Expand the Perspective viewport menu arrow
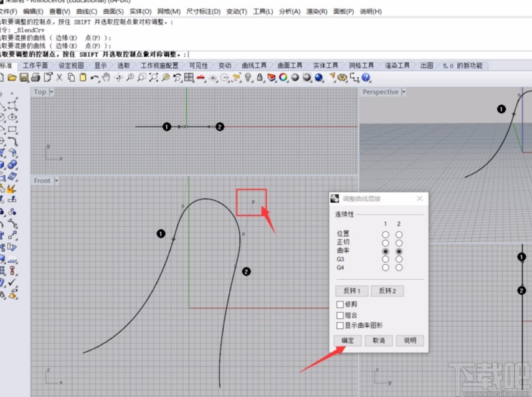 (404, 92)
